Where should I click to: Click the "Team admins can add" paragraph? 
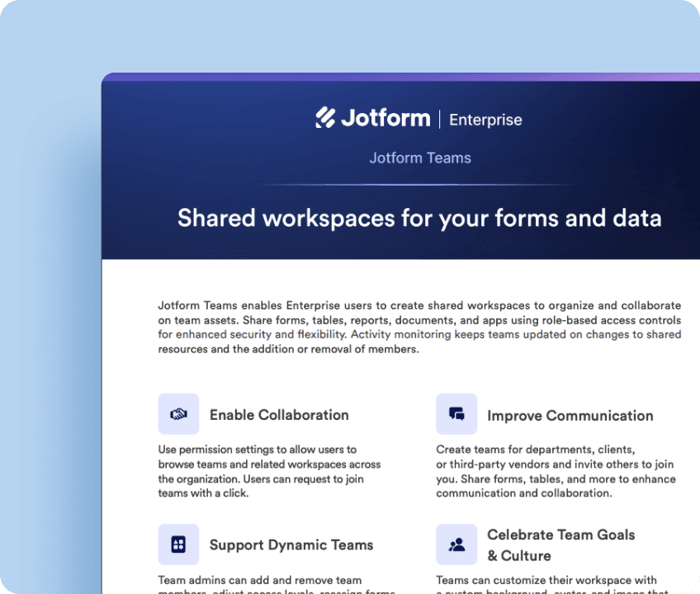coord(260,581)
